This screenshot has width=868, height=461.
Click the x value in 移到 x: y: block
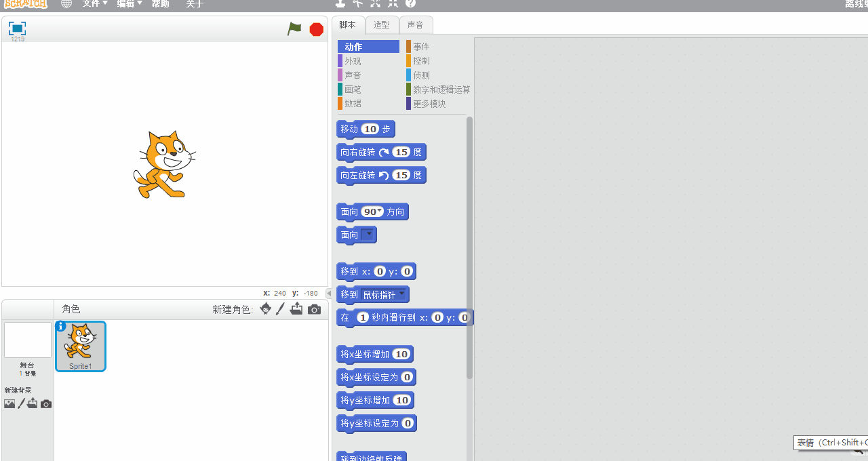[380, 271]
